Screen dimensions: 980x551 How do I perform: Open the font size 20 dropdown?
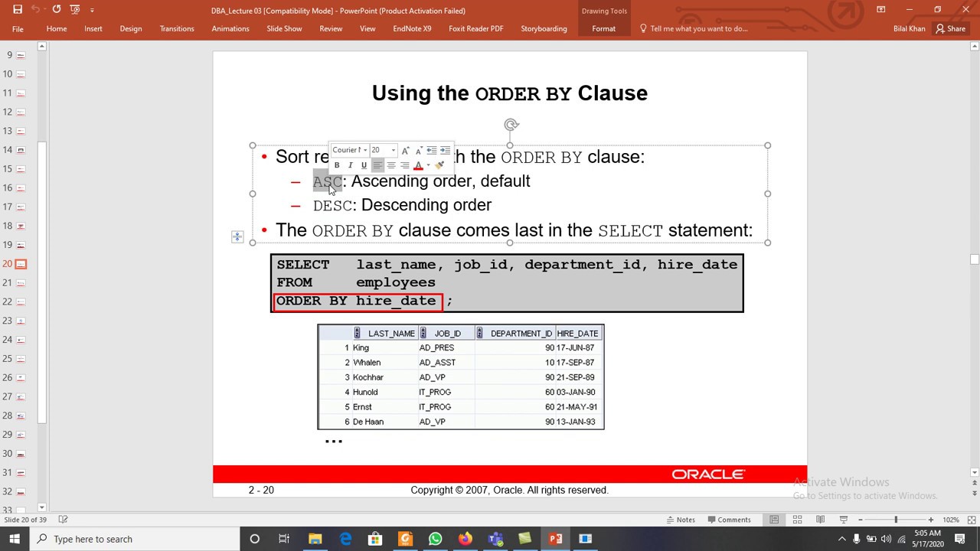click(x=394, y=150)
